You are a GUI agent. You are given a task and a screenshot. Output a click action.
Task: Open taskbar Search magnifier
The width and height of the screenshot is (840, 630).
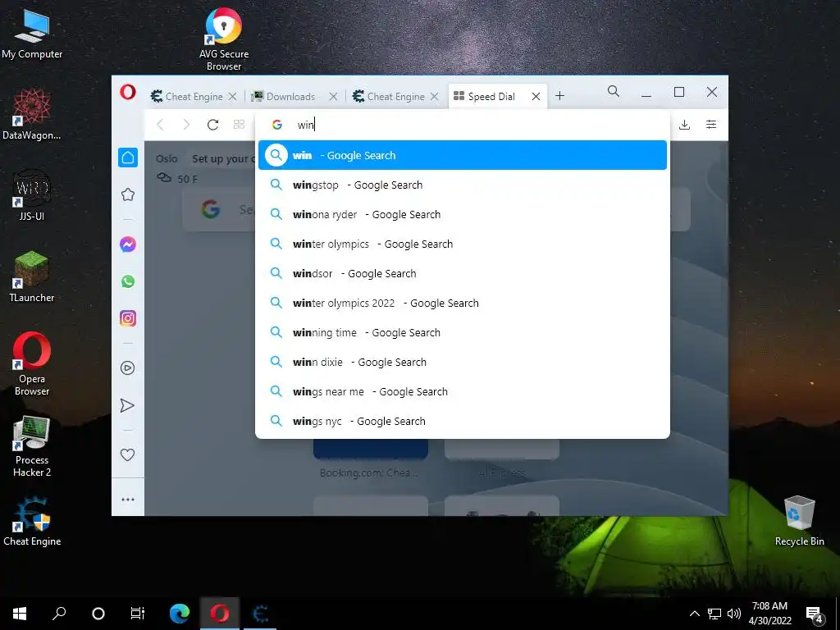[59, 614]
